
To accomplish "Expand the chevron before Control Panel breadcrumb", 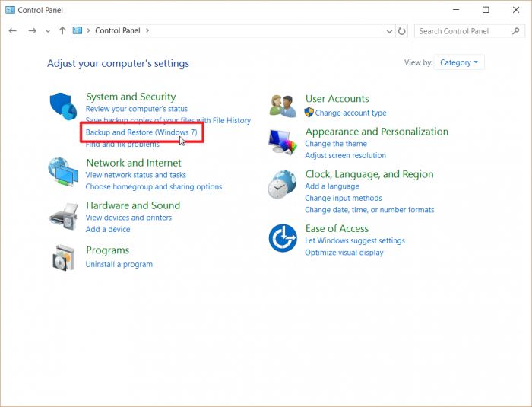I will pos(88,30).
